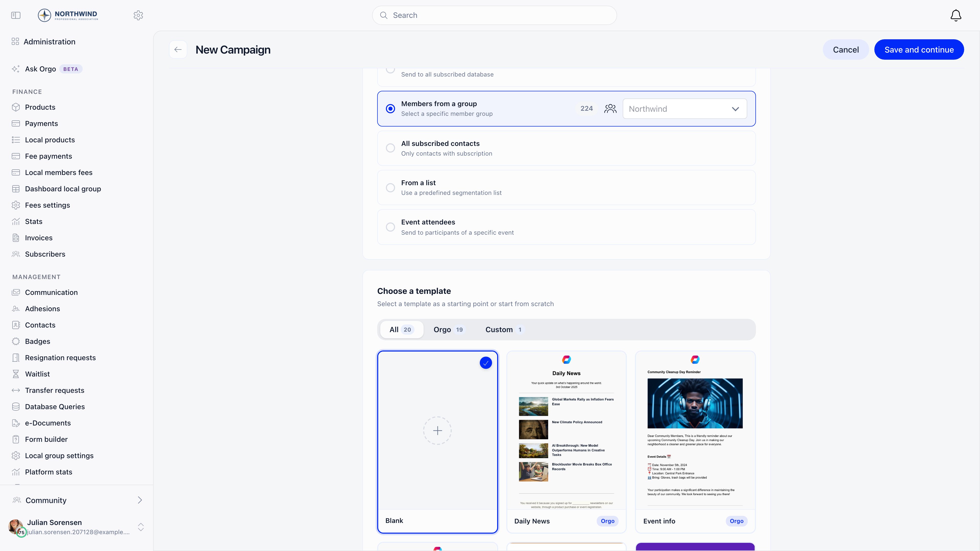Click the Local products list icon
This screenshot has height=551, width=980.
pos(16,140)
